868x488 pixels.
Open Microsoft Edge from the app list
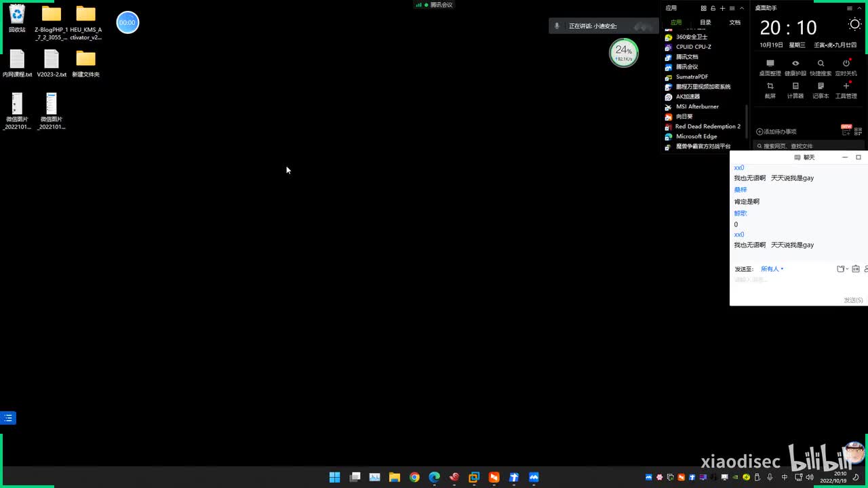pos(691,136)
